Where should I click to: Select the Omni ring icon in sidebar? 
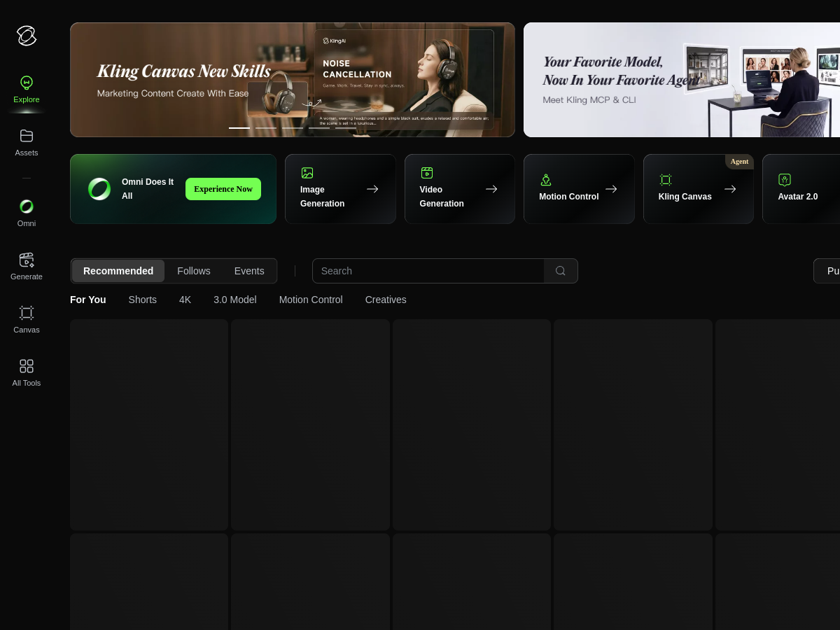coord(27,206)
